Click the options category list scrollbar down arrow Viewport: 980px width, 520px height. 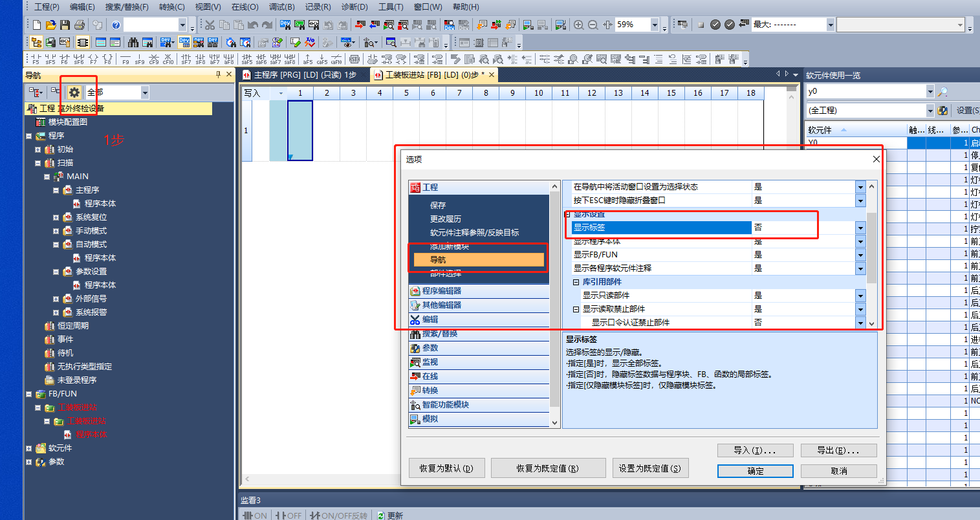point(554,422)
